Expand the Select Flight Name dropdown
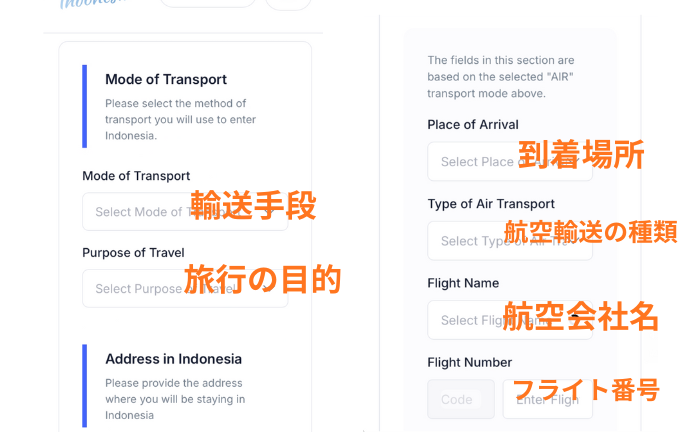Viewport: 694px width, 432px height. [468, 320]
